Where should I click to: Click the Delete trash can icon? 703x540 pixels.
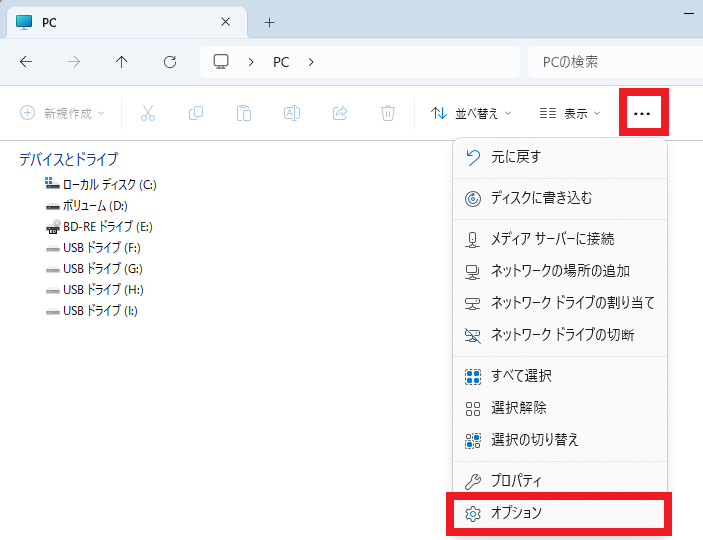(x=388, y=113)
